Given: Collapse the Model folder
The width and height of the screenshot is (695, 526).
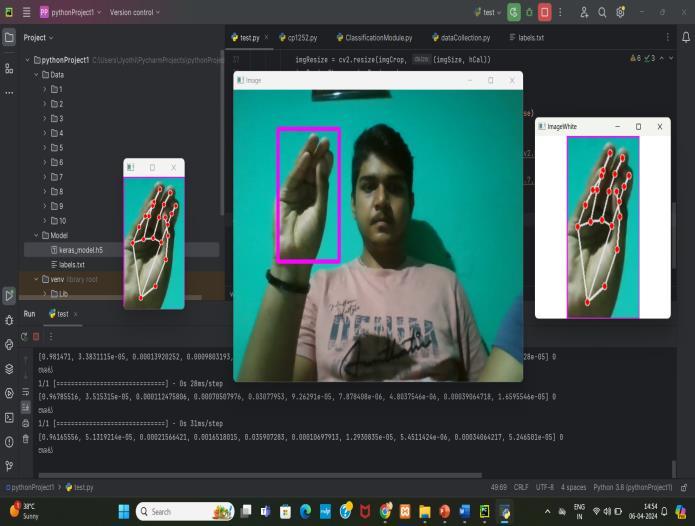Looking at the screenshot, I should [x=36, y=235].
